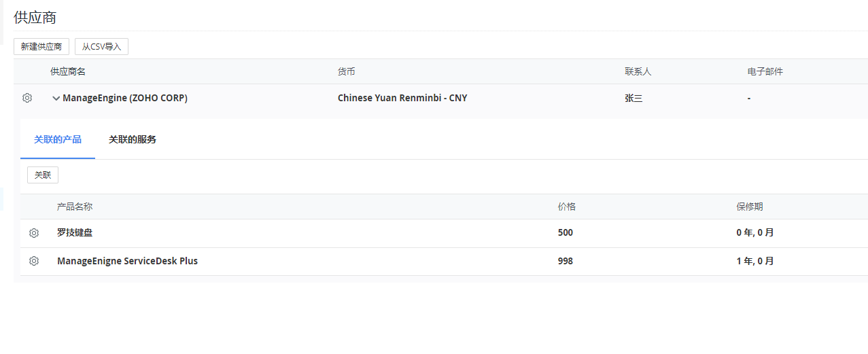
Task: Click the 保修期 column header
Action: coord(750,207)
